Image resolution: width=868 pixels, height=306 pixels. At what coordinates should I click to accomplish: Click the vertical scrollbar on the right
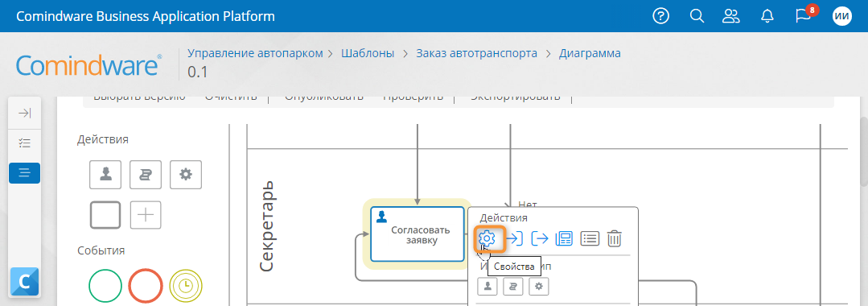(863, 152)
